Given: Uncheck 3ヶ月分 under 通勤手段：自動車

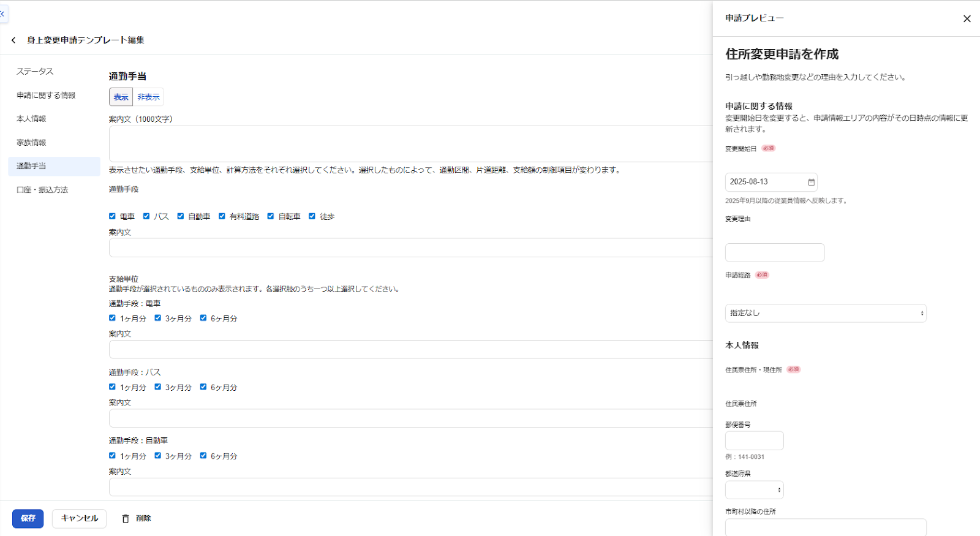Looking at the screenshot, I should (x=158, y=456).
